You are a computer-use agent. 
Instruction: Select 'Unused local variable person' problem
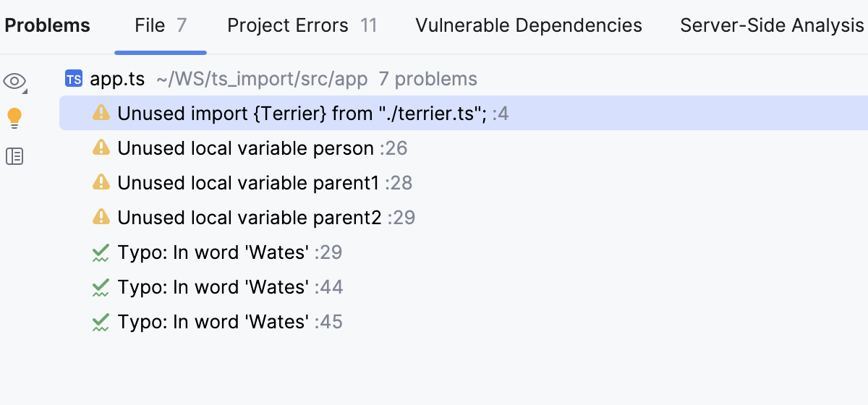pyautogui.click(x=246, y=148)
